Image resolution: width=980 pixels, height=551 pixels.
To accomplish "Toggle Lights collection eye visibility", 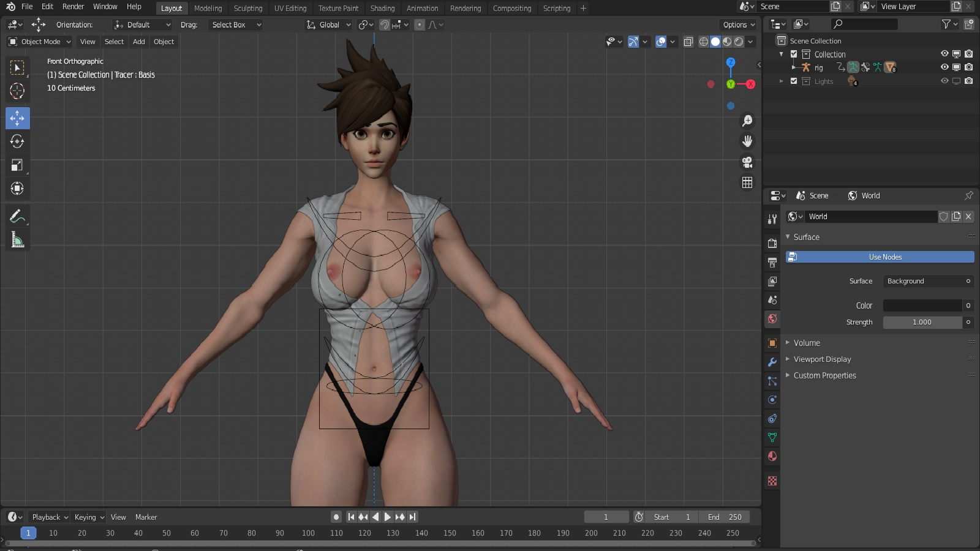I will click(944, 81).
